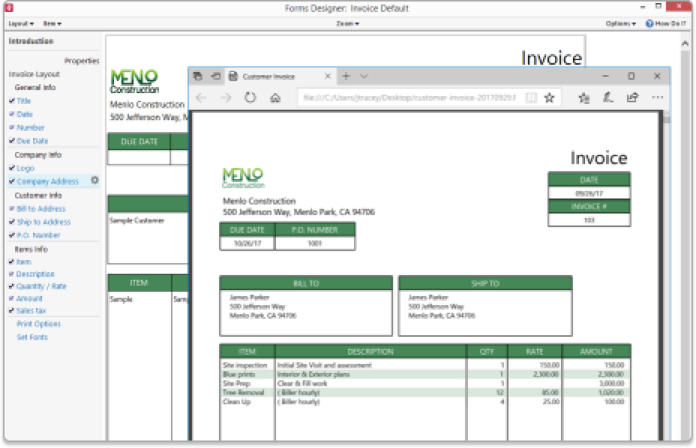Click the browser Home icon

pos(276,98)
